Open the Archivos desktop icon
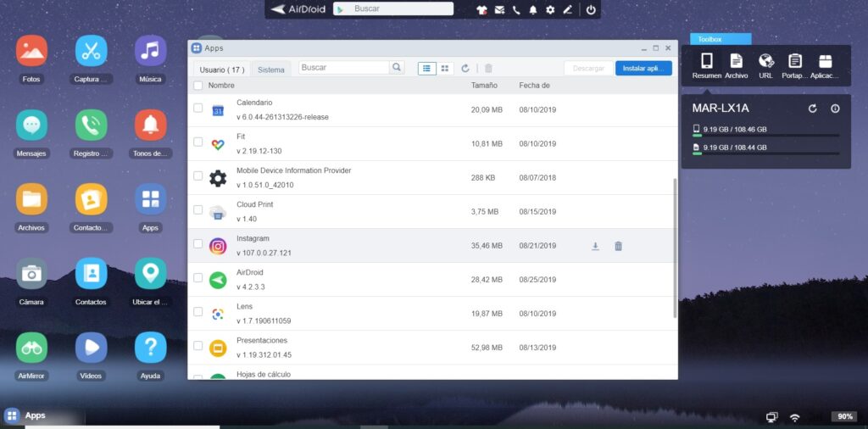The image size is (868, 429). pos(31,199)
